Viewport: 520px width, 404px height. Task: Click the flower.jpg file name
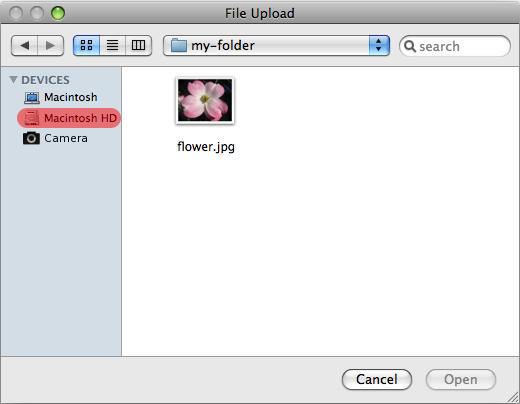(x=206, y=147)
